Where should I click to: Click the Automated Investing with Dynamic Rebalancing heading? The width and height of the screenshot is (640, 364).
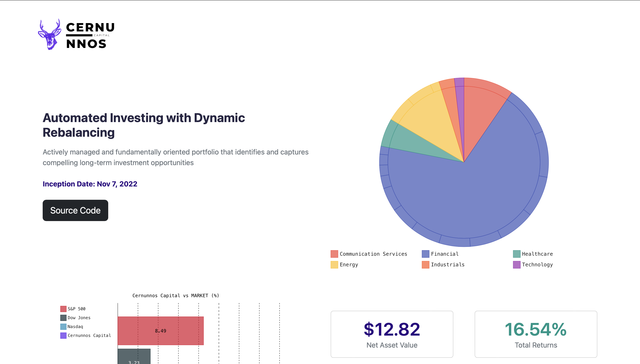[144, 125]
